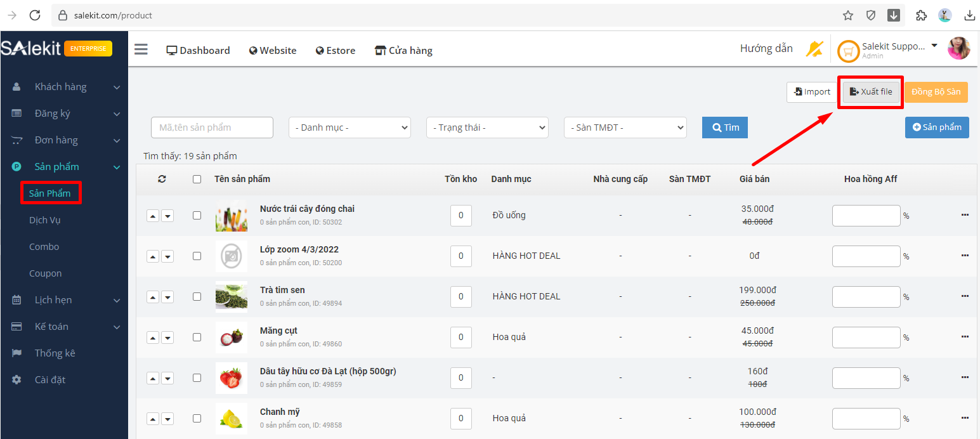This screenshot has height=439, width=980.
Task: Add new product with Sản phẩm button
Action: [937, 128]
